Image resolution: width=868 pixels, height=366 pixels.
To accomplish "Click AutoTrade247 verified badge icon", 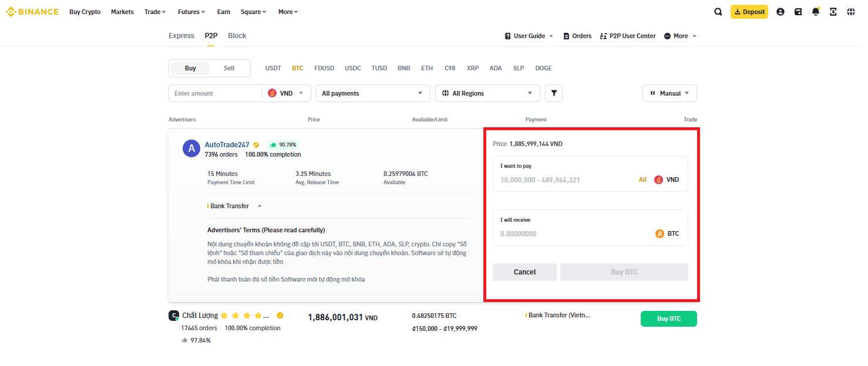I will [x=256, y=145].
